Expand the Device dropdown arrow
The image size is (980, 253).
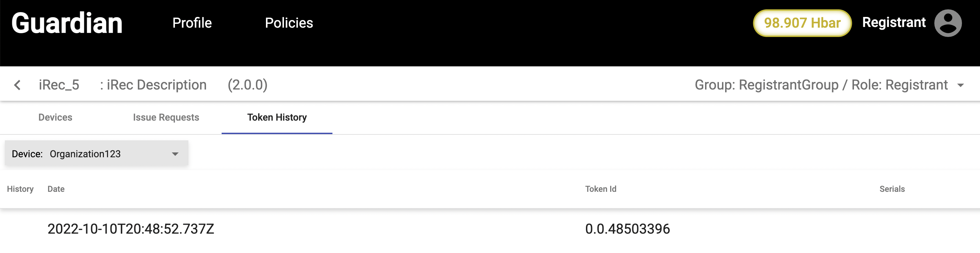coord(175,154)
